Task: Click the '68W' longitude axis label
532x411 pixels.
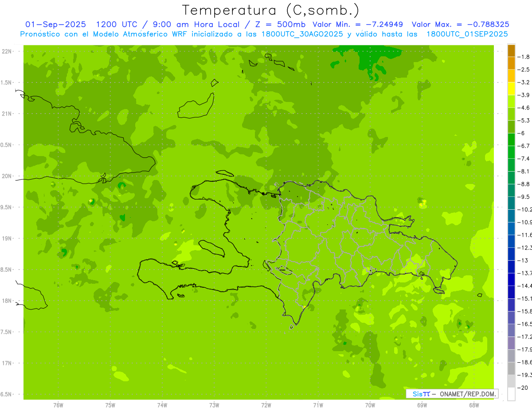Action: (x=474, y=405)
